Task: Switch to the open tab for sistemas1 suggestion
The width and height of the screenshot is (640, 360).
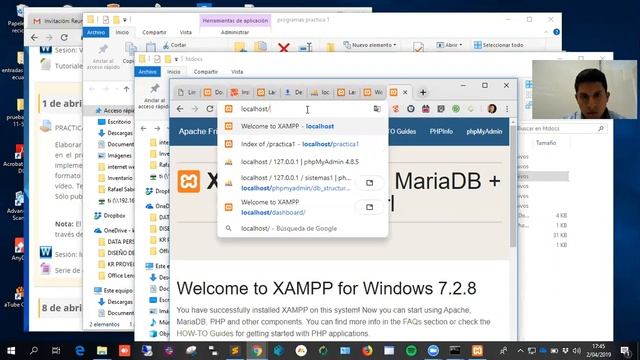Action: tap(369, 183)
